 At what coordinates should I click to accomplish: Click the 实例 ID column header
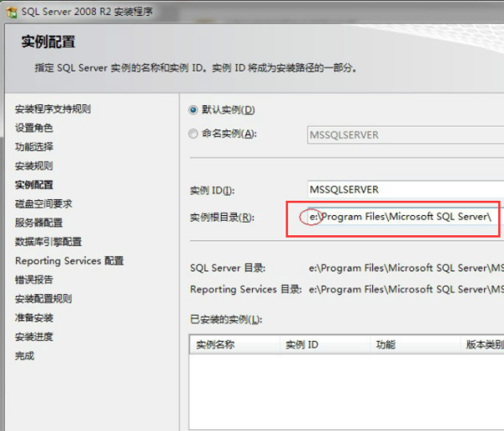pos(325,344)
